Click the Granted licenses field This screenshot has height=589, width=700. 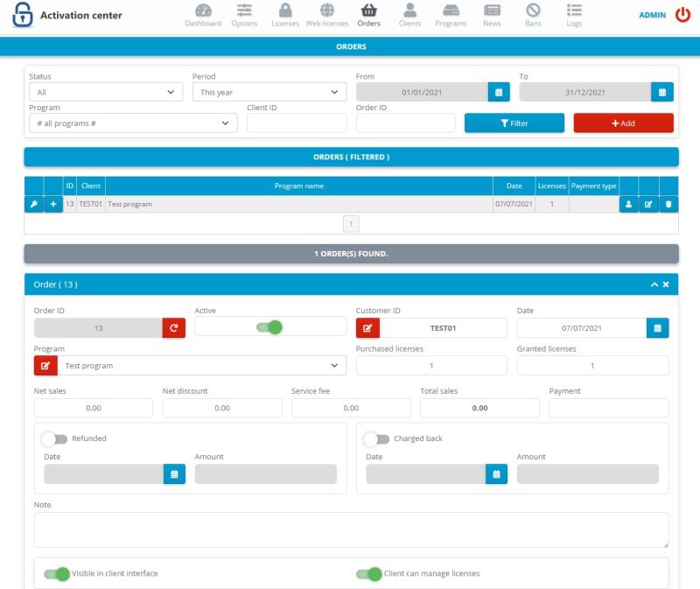592,365
